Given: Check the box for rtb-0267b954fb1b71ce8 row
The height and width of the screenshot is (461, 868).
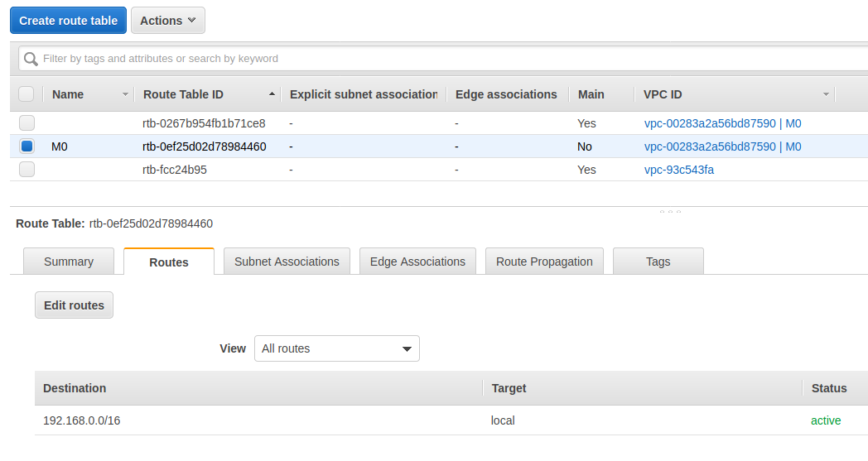Looking at the screenshot, I should pyautogui.click(x=27, y=123).
